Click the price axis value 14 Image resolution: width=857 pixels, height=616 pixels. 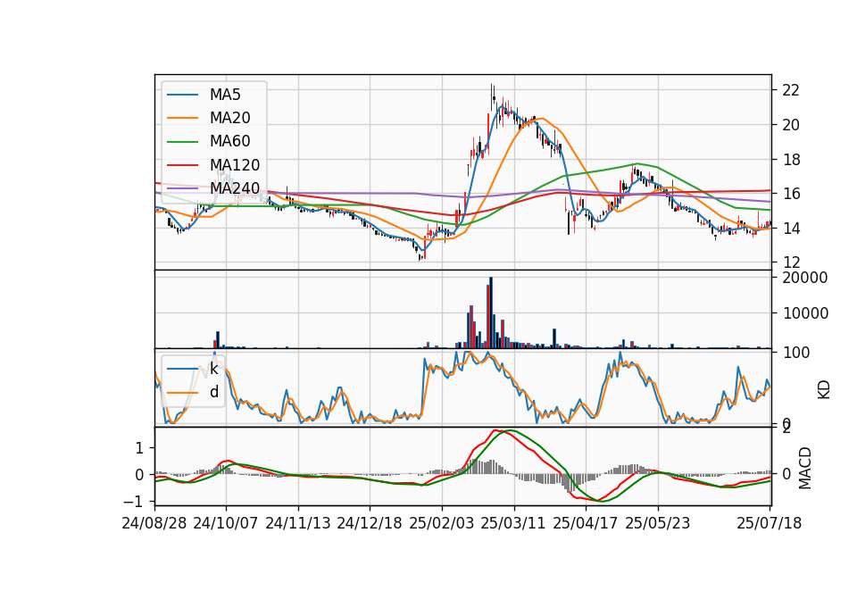[x=791, y=229]
